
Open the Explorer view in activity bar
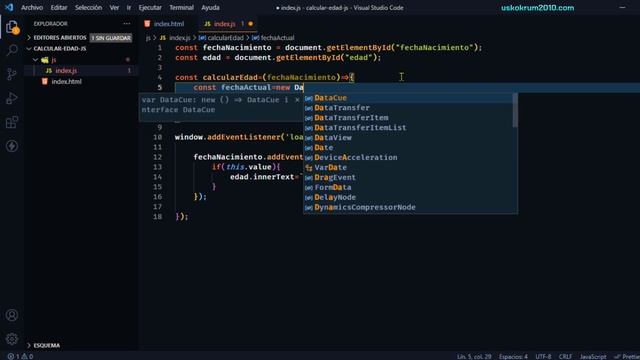tap(12, 27)
